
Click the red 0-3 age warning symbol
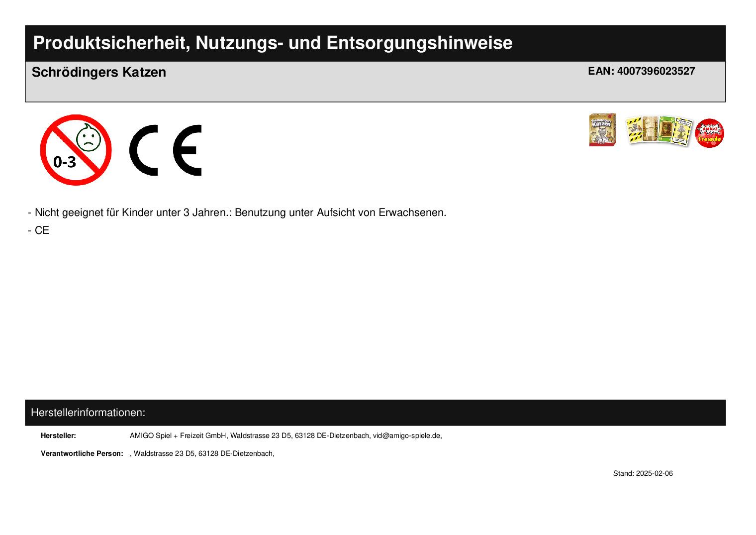76,150
